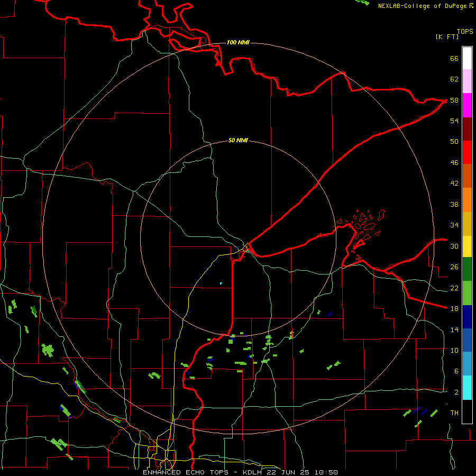Click the cyan legend swatch
The width and height of the screenshot is (476, 476).
click(x=467, y=388)
